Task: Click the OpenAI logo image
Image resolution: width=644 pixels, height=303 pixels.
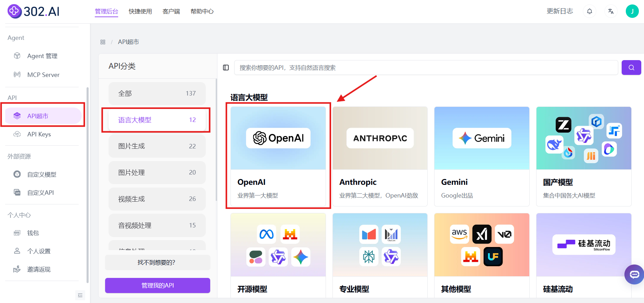Action: 278,138
